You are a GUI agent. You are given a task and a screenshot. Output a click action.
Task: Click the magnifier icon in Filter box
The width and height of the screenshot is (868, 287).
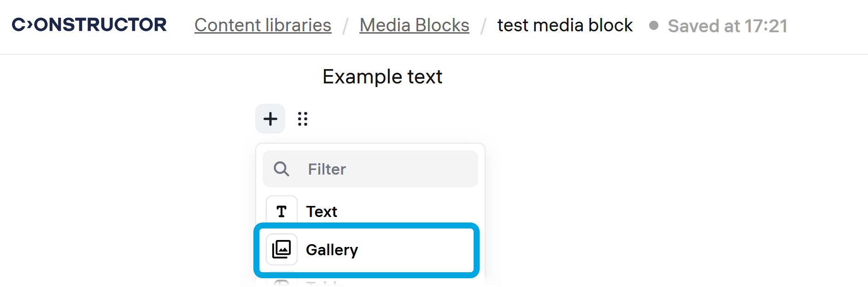pyautogui.click(x=282, y=169)
